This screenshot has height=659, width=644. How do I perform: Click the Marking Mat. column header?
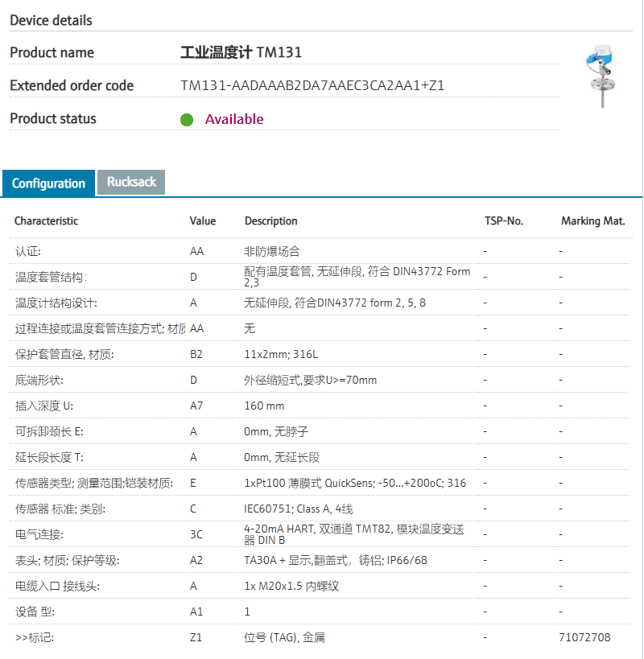coord(592,221)
